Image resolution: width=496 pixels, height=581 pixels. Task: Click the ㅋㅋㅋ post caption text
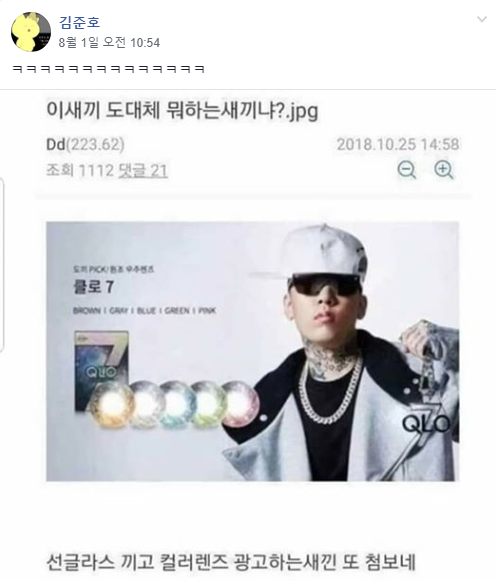(109, 69)
